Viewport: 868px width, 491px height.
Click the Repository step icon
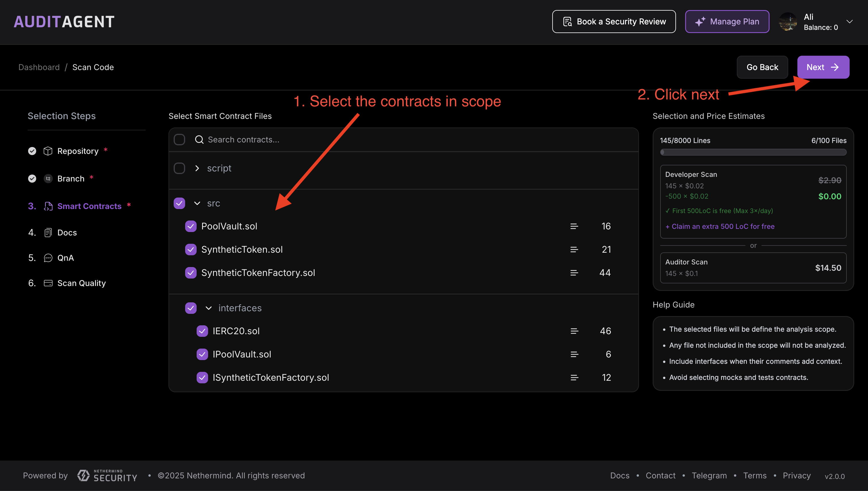48,151
